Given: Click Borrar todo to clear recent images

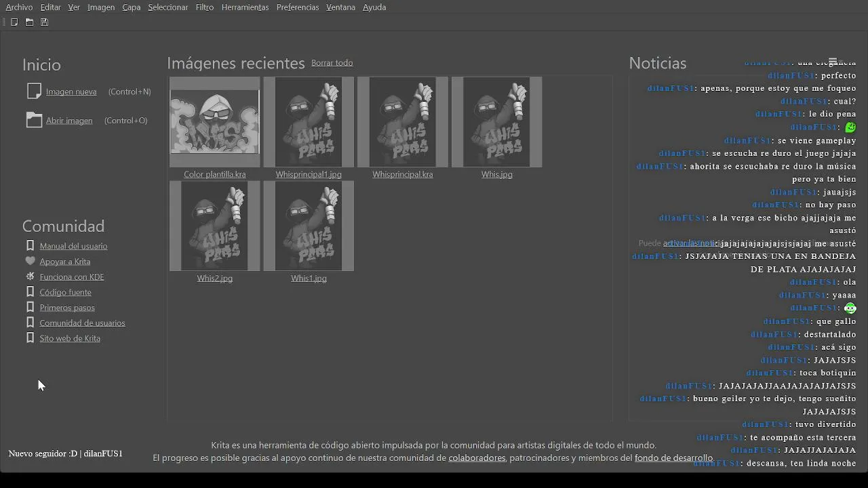Looking at the screenshot, I should (332, 62).
